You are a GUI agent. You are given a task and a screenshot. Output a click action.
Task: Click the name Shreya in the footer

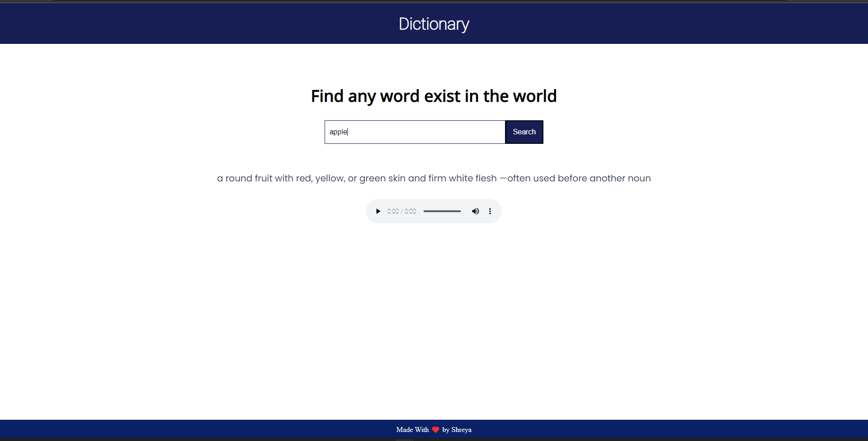(461, 430)
